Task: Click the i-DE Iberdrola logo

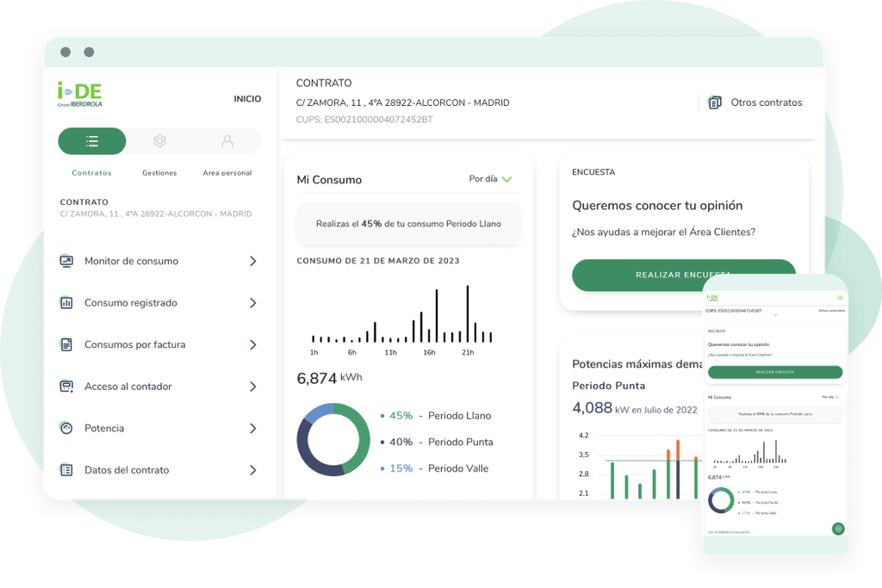Action: (80, 94)
